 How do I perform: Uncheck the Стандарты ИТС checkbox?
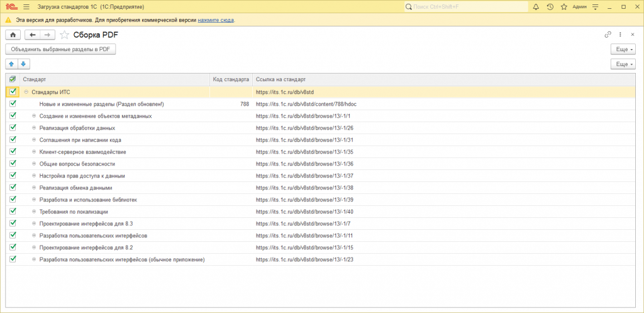[13, 92]
